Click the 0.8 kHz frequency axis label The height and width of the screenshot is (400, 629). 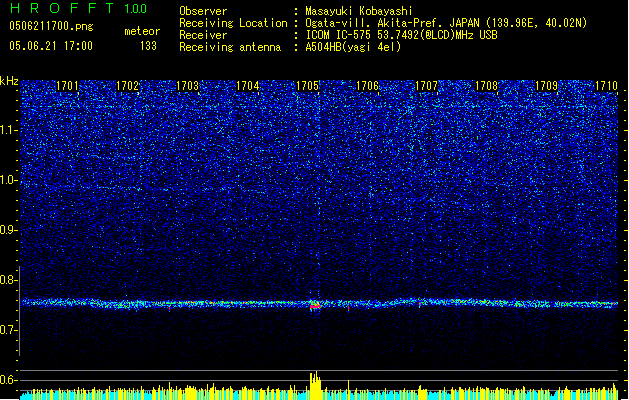[9, 280]
